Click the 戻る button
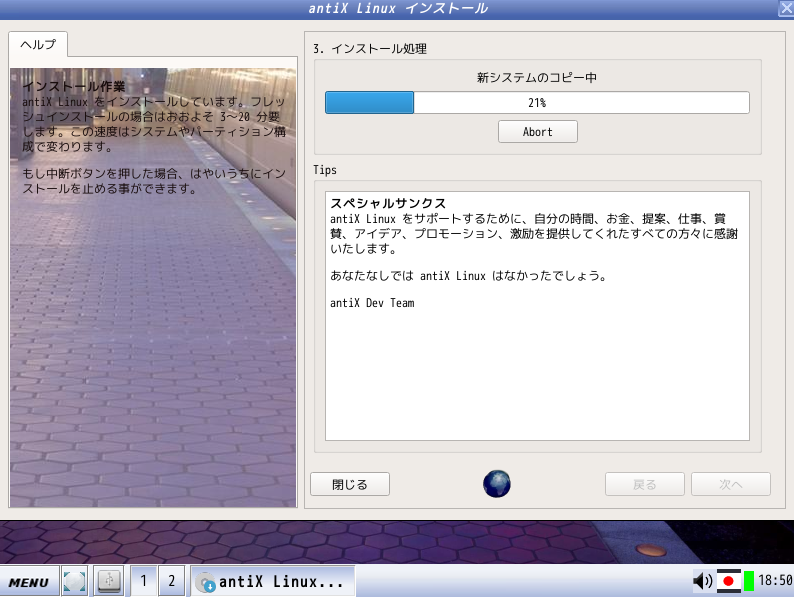Image resolution: width=794 pixels, height=597 pixels. [645, 485]
